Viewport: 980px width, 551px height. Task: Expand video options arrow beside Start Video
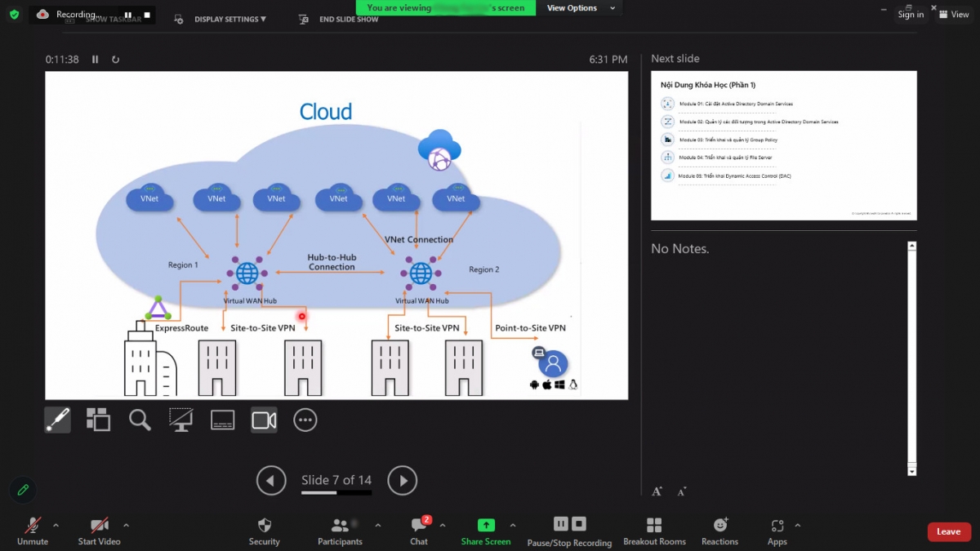pos(126,525)
